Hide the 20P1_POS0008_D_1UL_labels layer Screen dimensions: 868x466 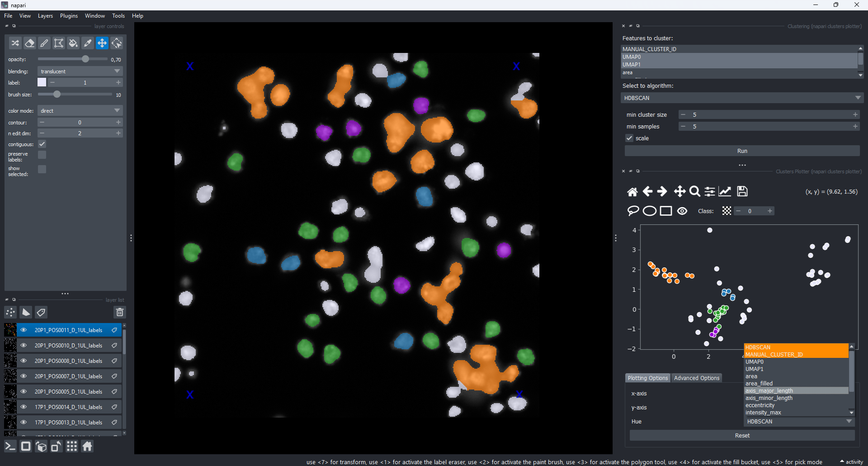point(24,361)
